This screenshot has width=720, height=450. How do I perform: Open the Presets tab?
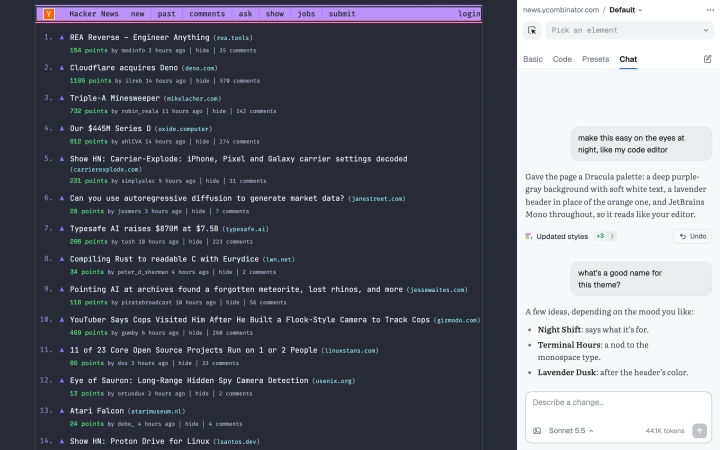(595, 59)
